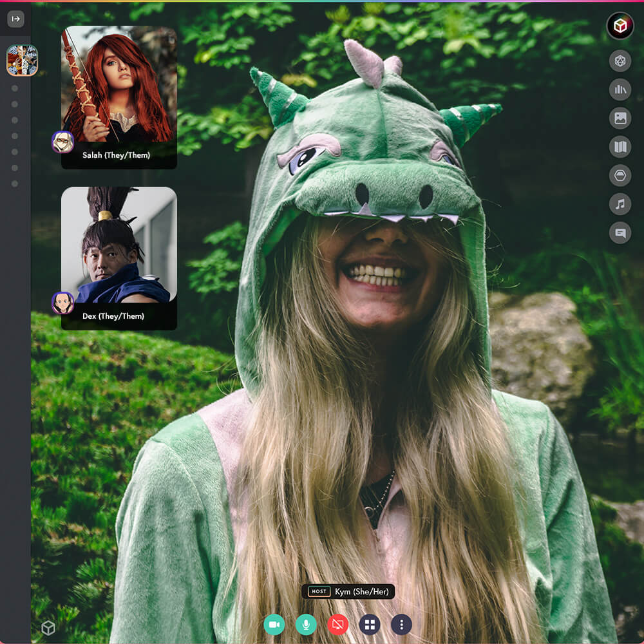644x644 pixels.
Task: Open the music panel
Action: [x=620, y=204]
